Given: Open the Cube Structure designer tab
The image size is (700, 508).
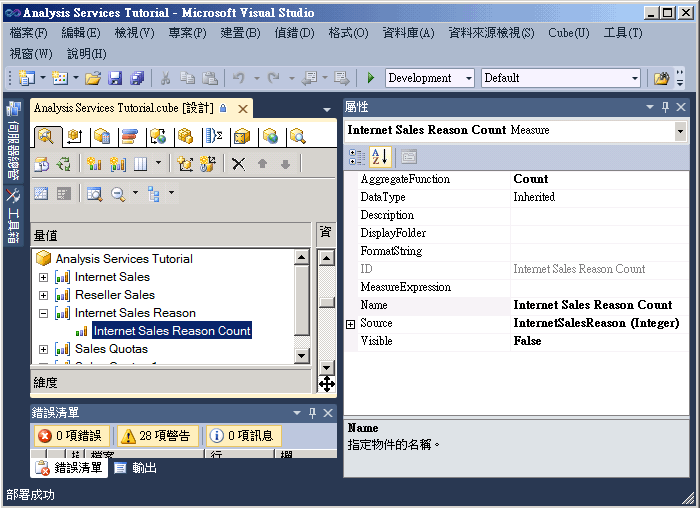Looking at the screenshot, I should (46, 136).
